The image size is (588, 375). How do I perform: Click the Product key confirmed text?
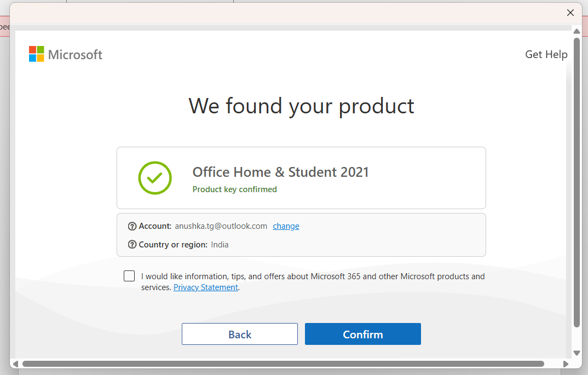[235, 189]
